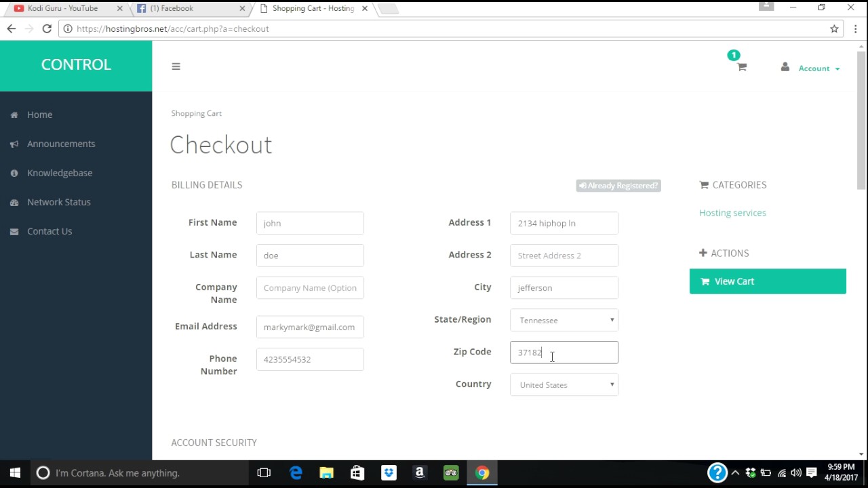Focus the Company Name field

pos(310,288)
